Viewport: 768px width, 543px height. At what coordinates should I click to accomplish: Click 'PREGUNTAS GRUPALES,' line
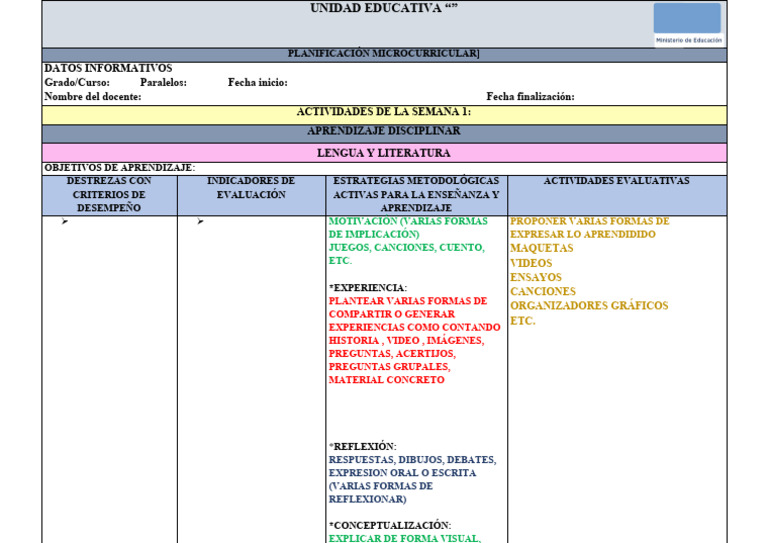[x=389, y=367]
